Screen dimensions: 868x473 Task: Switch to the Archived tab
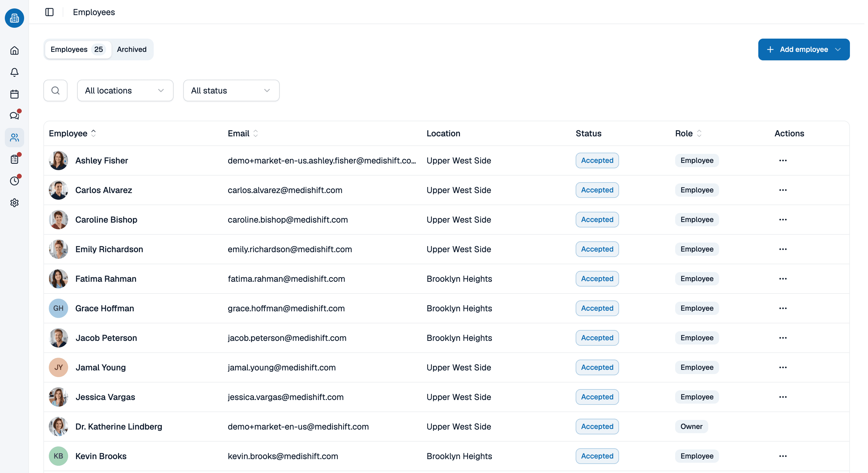(x=132, y=49)
